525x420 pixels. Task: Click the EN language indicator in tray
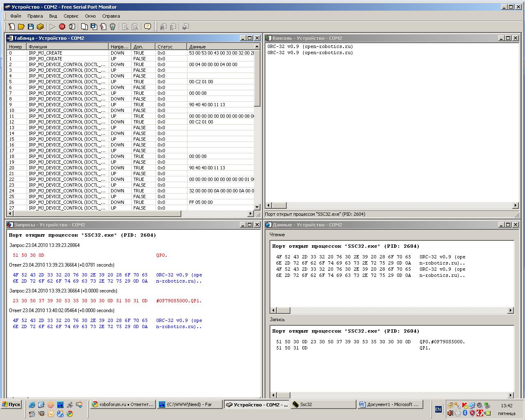tap(438, 409)
